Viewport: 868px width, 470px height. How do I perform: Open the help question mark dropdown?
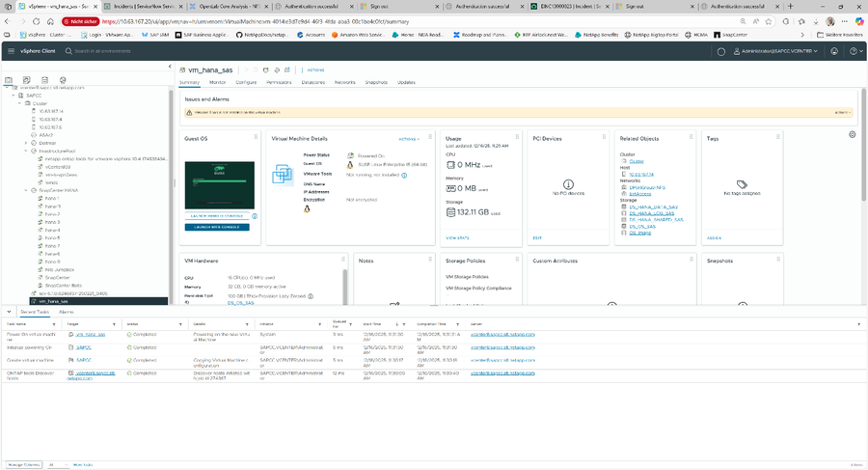[x=855, y=51]
